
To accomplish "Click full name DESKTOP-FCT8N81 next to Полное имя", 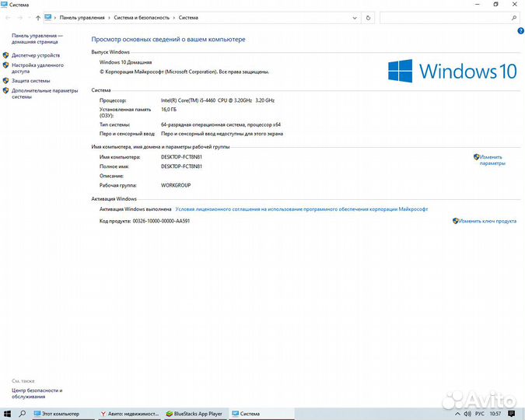I will coord(181,166).
